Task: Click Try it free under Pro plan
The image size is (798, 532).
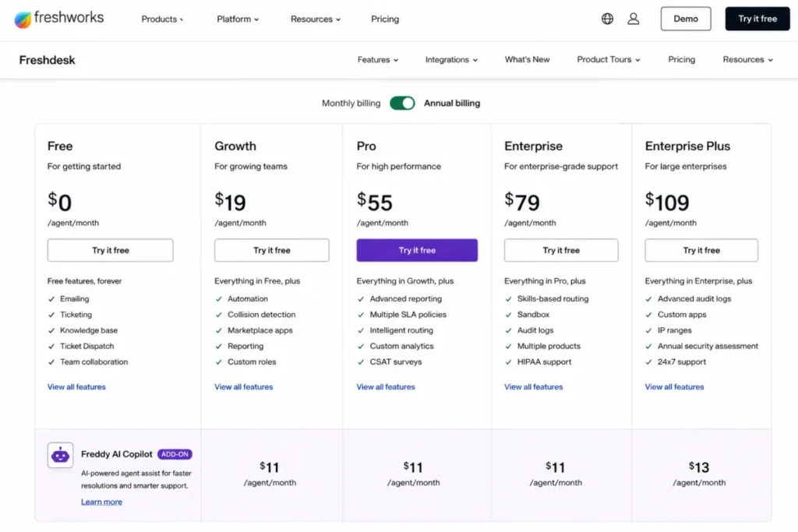Action: (x=417, y=250)
